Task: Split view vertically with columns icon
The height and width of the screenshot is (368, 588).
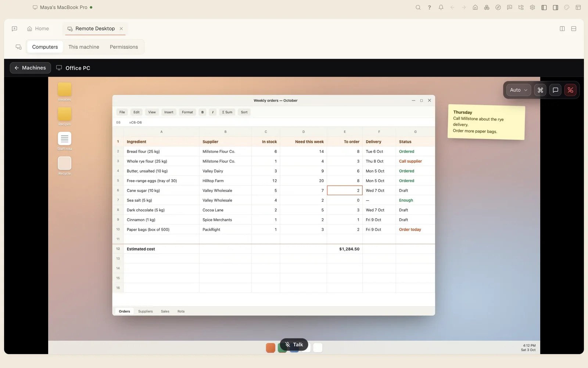Action: point(562,29)
